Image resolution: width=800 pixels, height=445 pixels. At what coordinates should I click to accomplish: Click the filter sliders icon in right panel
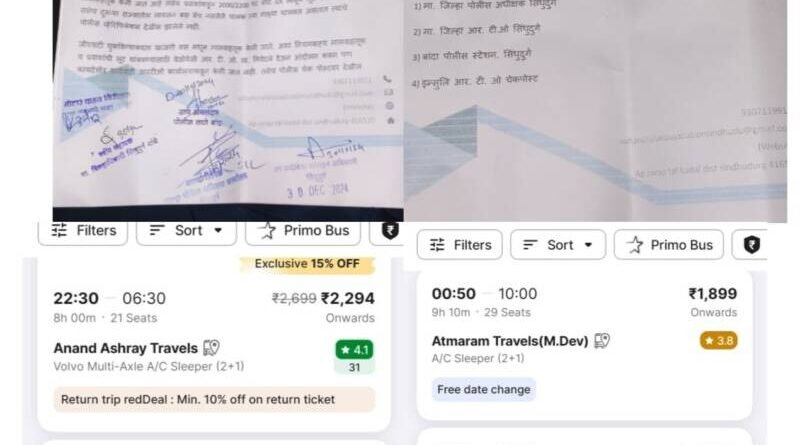click(437, 245)
